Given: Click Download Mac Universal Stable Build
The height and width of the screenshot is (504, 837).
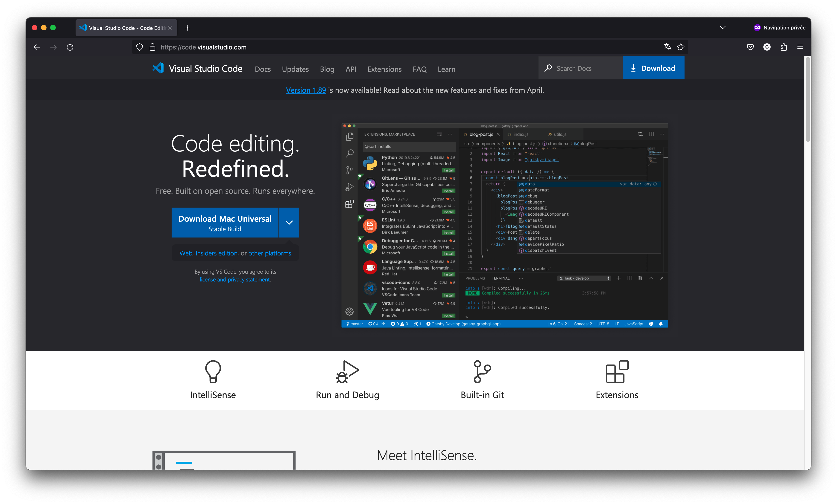Looking at the screenshot, I should [x=225, y=223].
